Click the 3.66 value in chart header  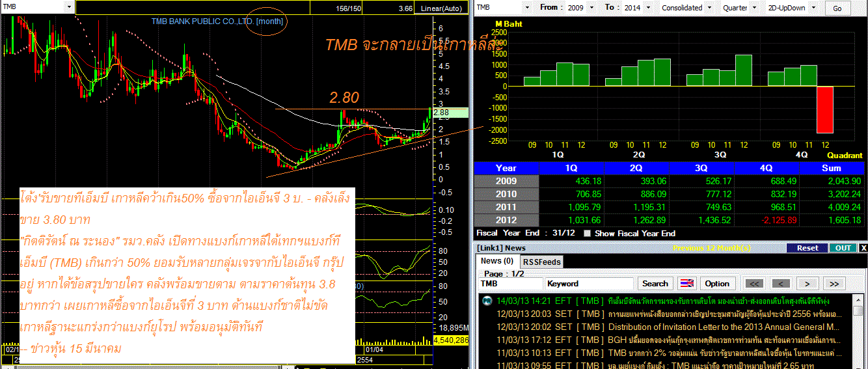pyautogui.click(x=406, y=8)
